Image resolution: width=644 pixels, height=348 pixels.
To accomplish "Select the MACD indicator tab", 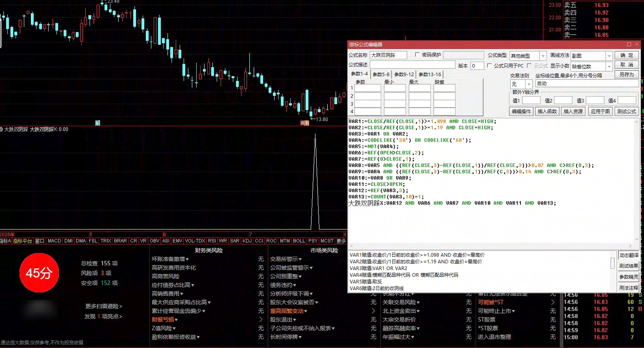I will tap(54, 241).
